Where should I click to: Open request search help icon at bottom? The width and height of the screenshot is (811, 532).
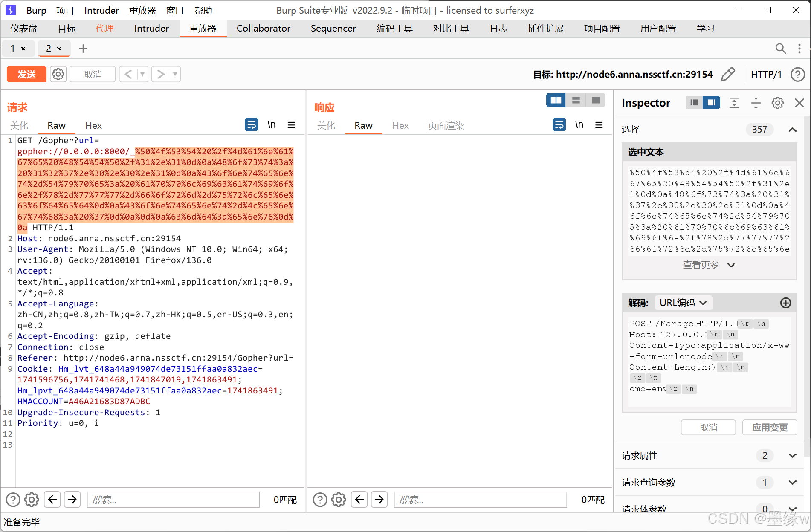pos(13,500)
